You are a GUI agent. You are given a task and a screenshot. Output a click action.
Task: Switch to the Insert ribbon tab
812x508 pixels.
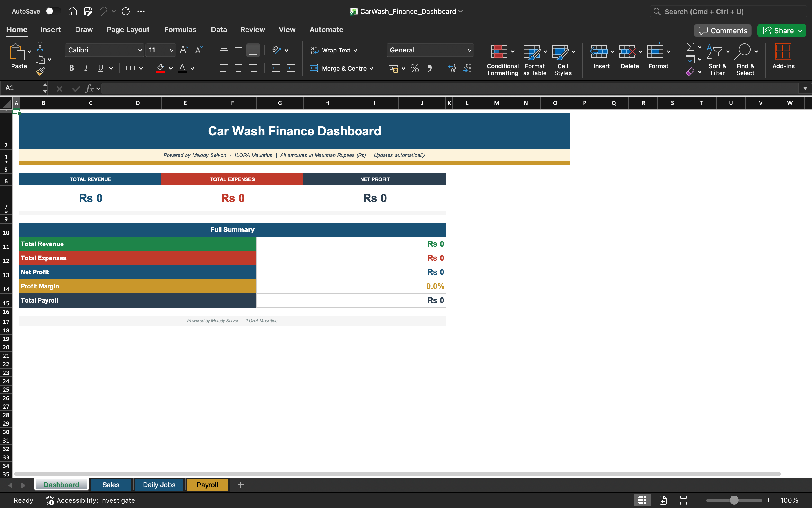coord(51,30)
